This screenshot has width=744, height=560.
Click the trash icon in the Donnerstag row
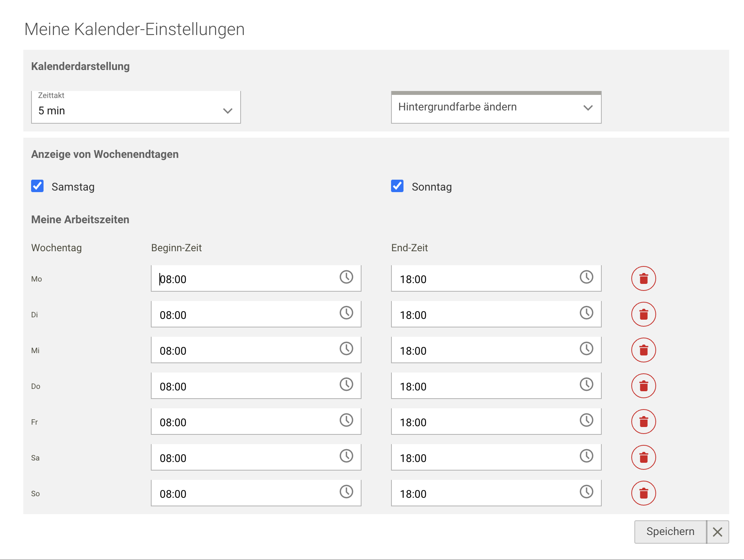[x=643, y=385]
